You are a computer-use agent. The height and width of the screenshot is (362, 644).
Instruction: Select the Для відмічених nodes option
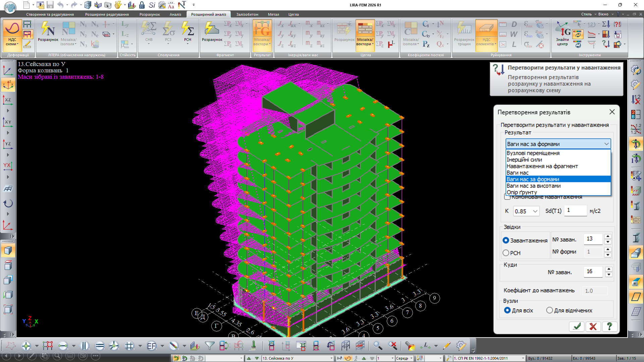click(549, 310)
